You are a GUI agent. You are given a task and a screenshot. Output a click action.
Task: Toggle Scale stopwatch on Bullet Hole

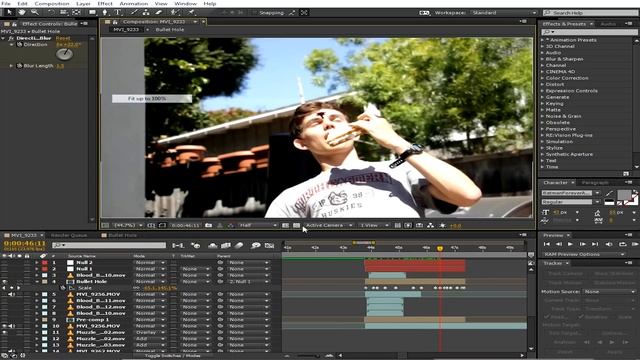click(x=63, y=288)
